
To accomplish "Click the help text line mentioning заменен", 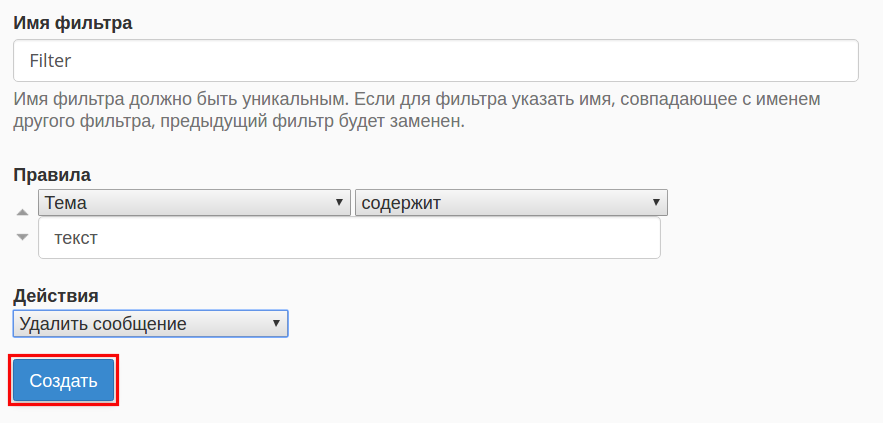I will (239, 122).
